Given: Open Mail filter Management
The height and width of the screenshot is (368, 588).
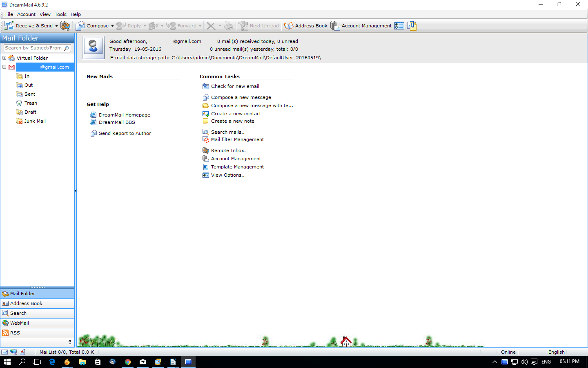Looking at the screenshot, I should tap(237, 139).
